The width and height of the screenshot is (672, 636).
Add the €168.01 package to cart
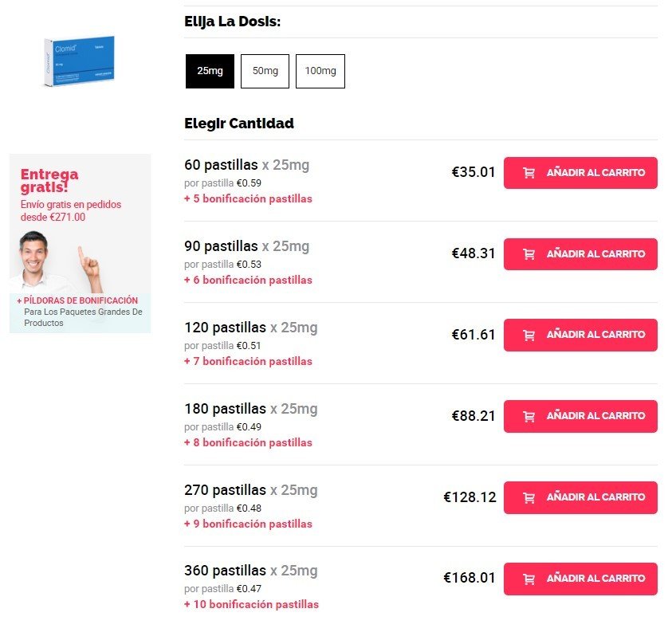coord(580,579)
